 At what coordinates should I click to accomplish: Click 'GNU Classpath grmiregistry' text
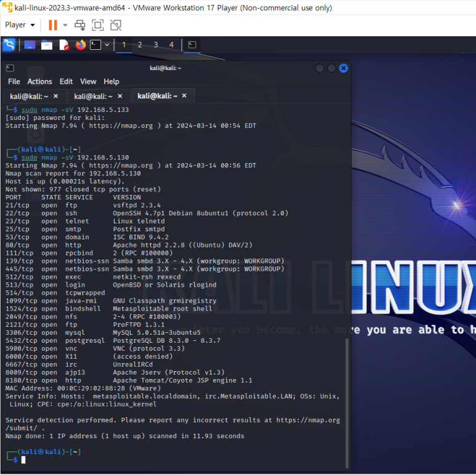click(x=164, y=301)
